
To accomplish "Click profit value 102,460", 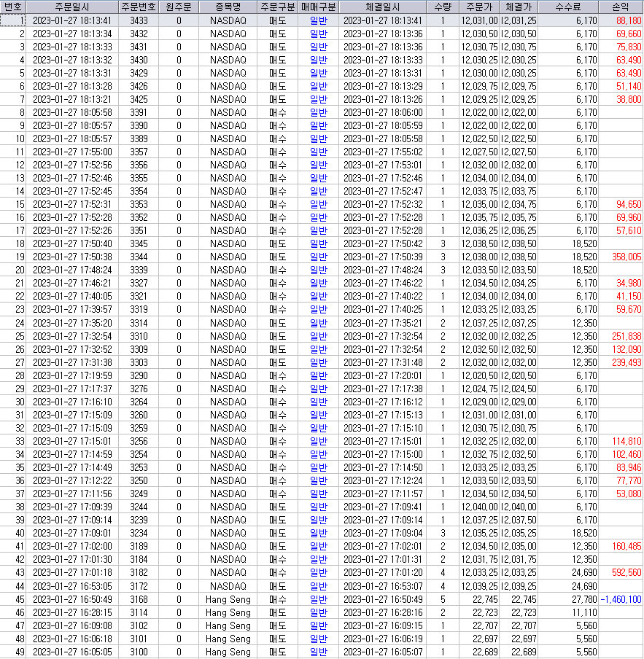I will (x=626, y=454).
